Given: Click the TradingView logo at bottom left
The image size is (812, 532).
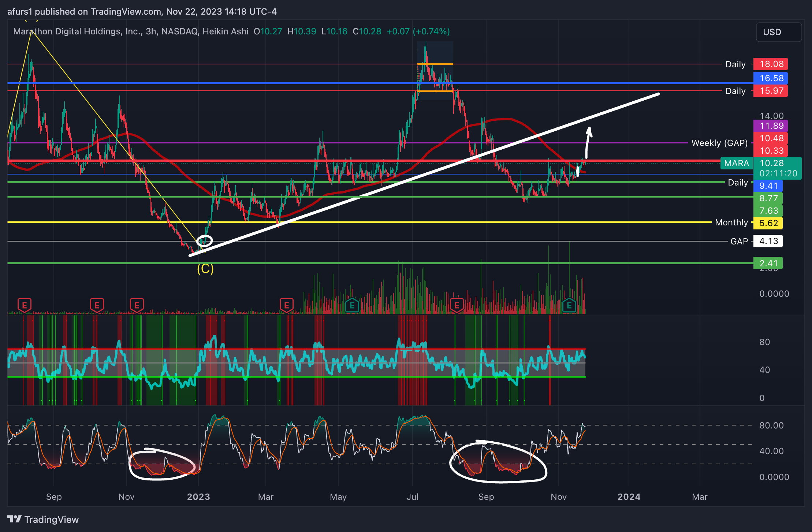Looking at the screenshot, I should coord(43,519).
